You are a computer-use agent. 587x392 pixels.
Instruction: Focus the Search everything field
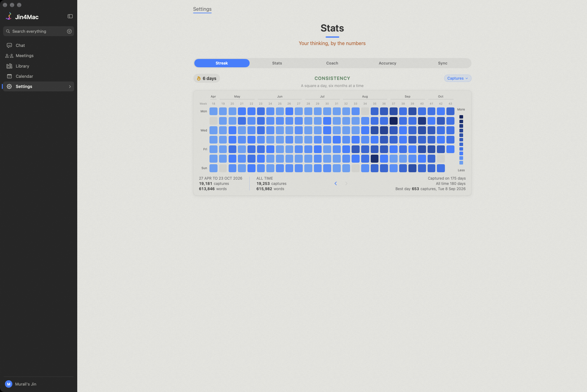39,31
